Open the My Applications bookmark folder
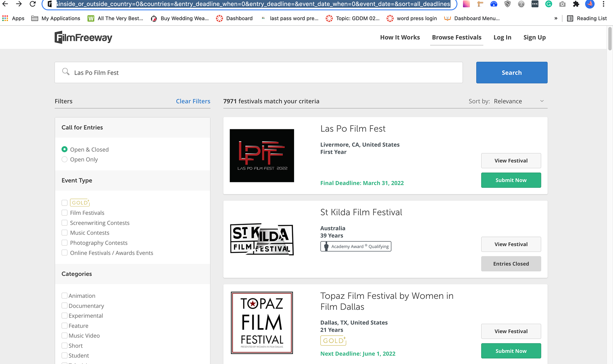Screen dimensions: 613x364 (x=56, y=18)
